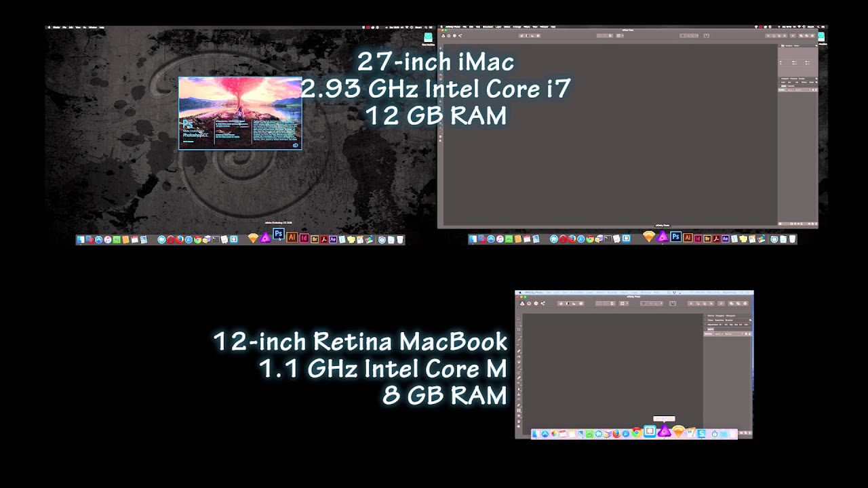
Task: Open Adobe Bridge in the left iMac dock
Action: (x=315, y=239)
